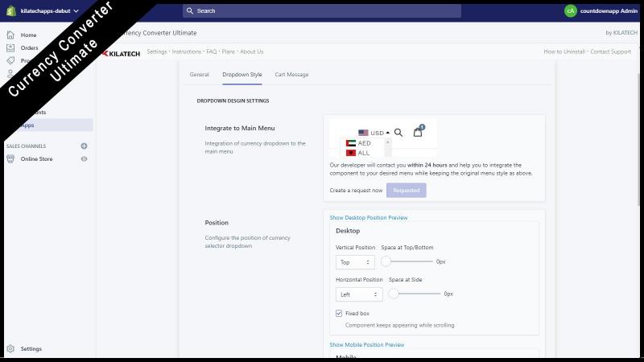The height and width of the screenshot is (362, 644).
Task: Open the kilatechapps-debut store switcher
Action: (49, 11)
